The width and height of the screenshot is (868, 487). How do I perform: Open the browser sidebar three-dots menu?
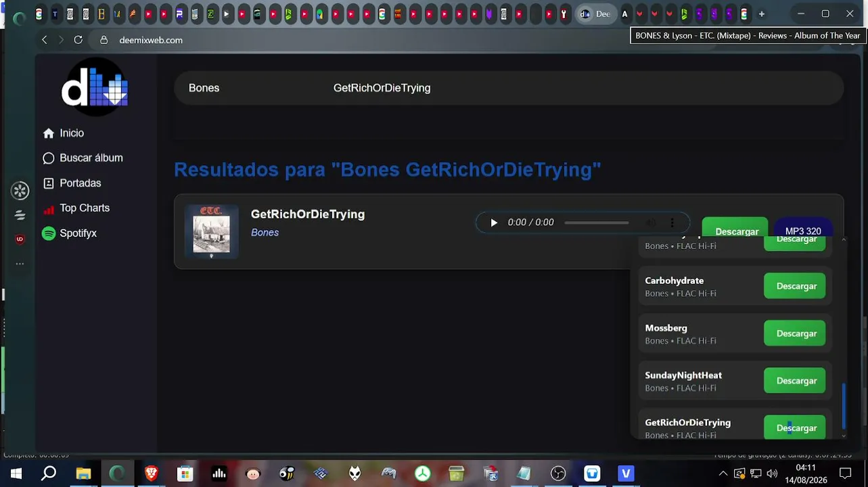point(20,264)
